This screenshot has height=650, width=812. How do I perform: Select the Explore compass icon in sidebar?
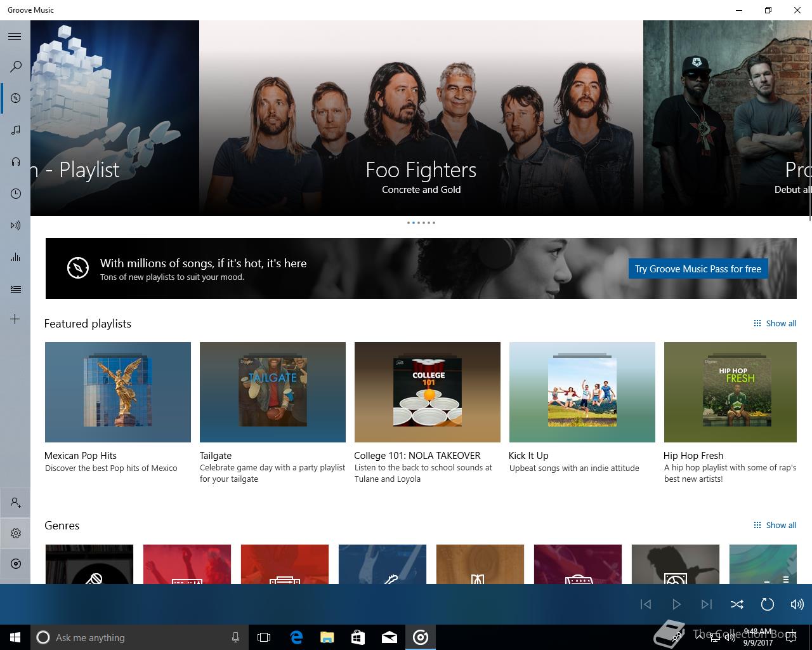coord(16,98)
